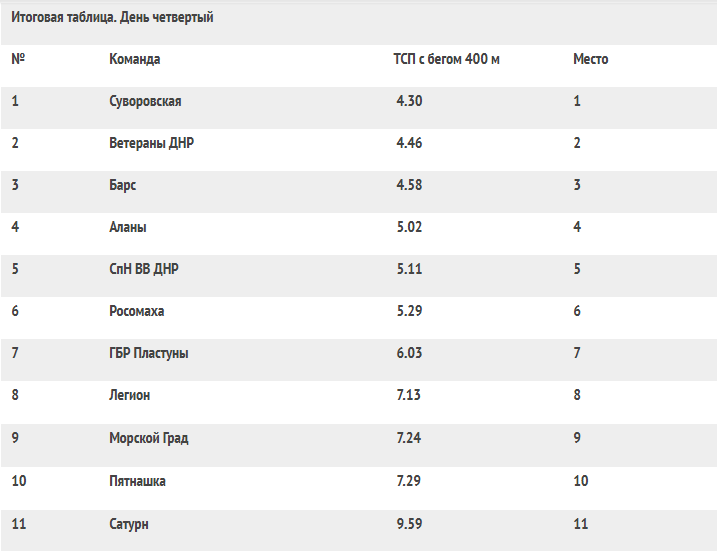Click the "Аланы" team cell
Viewport: 717px width, 551px height.
click(128, 227)
